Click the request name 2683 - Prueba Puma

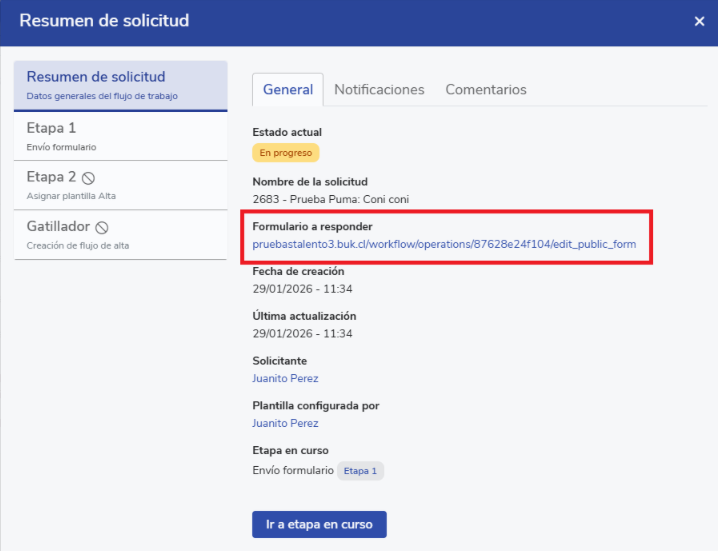coord(330,199)
